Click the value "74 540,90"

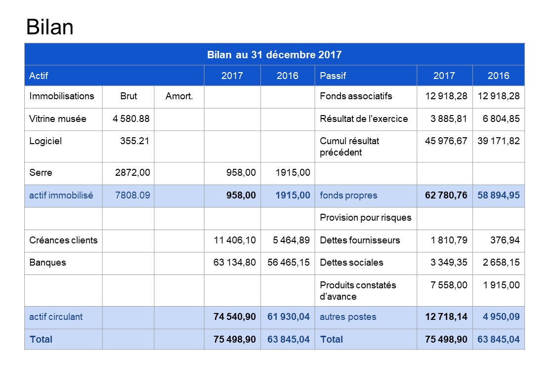click(x=235, y=317)
